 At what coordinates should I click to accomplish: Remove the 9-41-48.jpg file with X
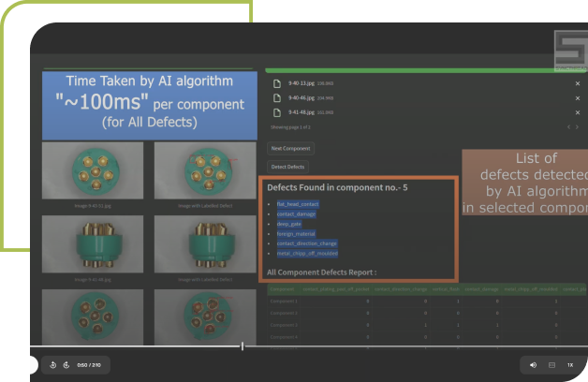pos(577,111)
